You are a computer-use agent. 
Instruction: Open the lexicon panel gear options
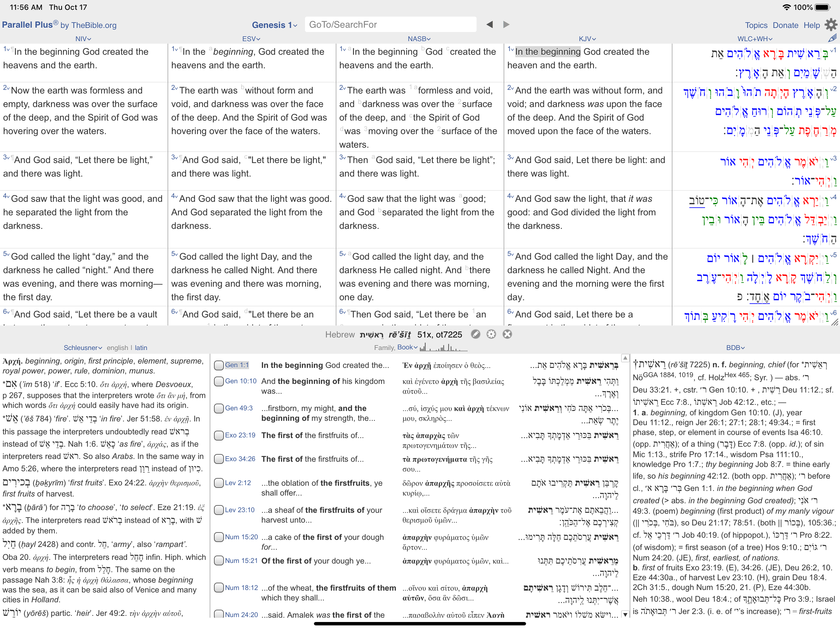491,334
